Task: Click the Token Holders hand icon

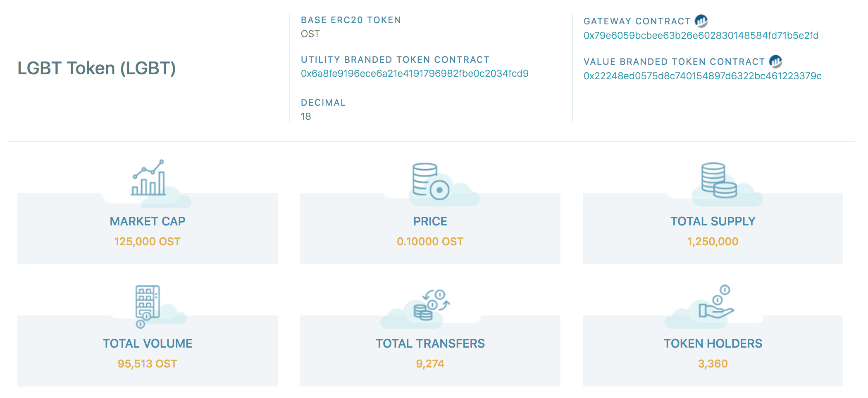Action: 716,301
